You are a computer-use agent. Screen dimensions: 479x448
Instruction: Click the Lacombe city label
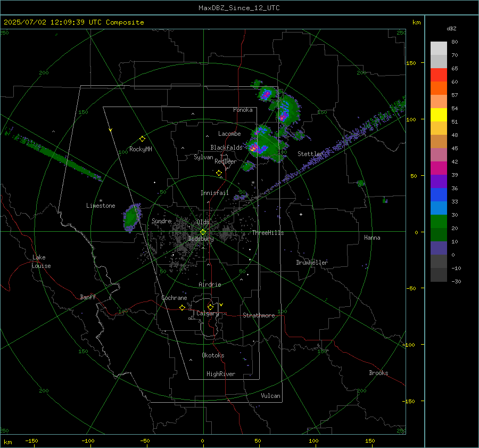pyautogui.click(x=229, y=134)
